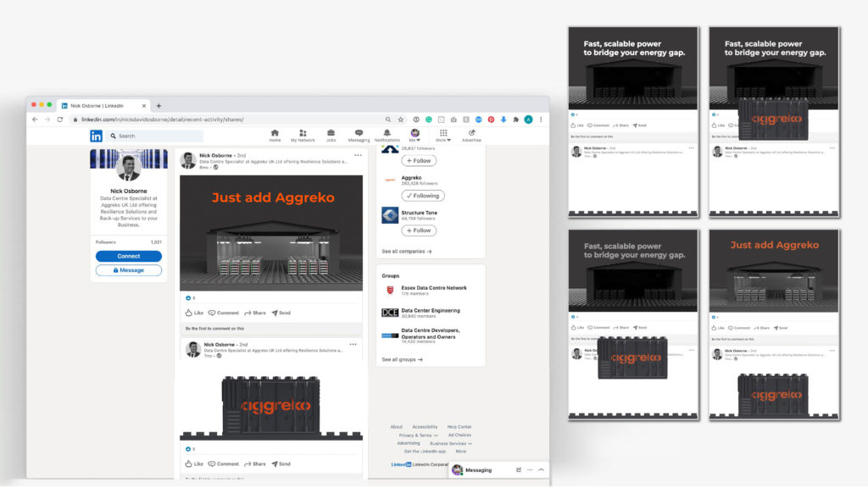Open the Ad Choices footer link
Viewport: 868px width, 488px height.
point(459,435)
